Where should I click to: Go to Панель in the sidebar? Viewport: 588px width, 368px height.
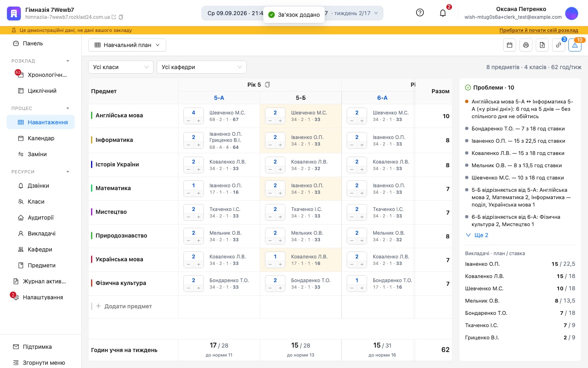click(x=41, y=43)
